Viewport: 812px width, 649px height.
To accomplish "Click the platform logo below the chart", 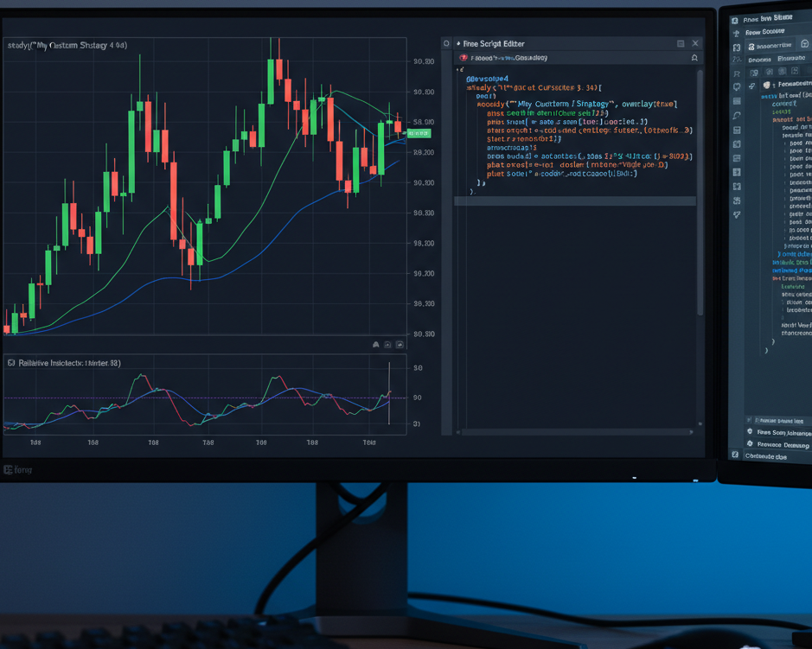I will click(x=17, y=470).
